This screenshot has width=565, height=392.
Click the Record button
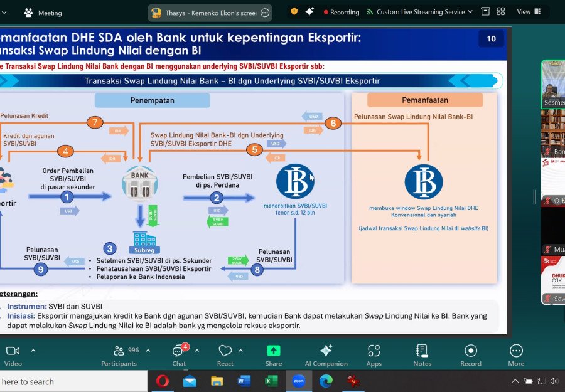click(471, 356)
